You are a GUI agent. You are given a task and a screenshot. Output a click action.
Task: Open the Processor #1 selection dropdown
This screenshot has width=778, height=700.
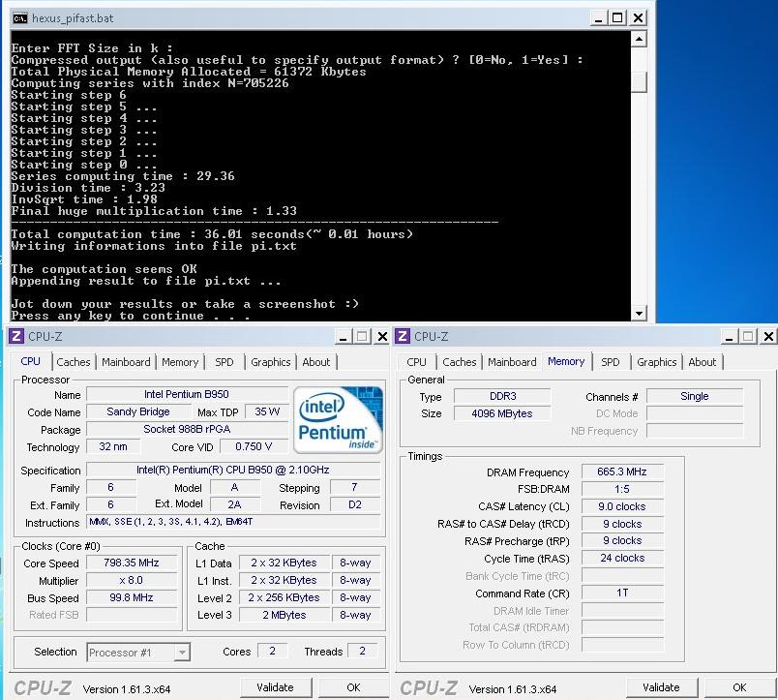tap(138, 652)
